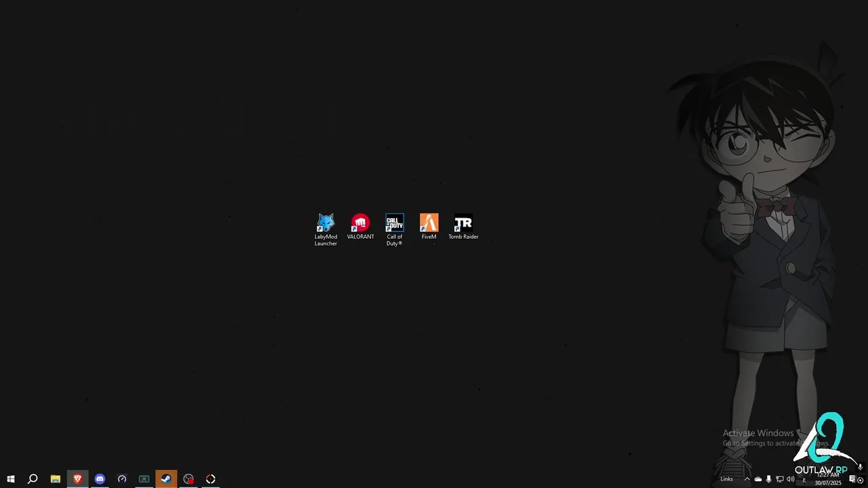The width and height of the screenshot is (868, 488).
Task: Show hidden system tray icons
Action: 747,479
